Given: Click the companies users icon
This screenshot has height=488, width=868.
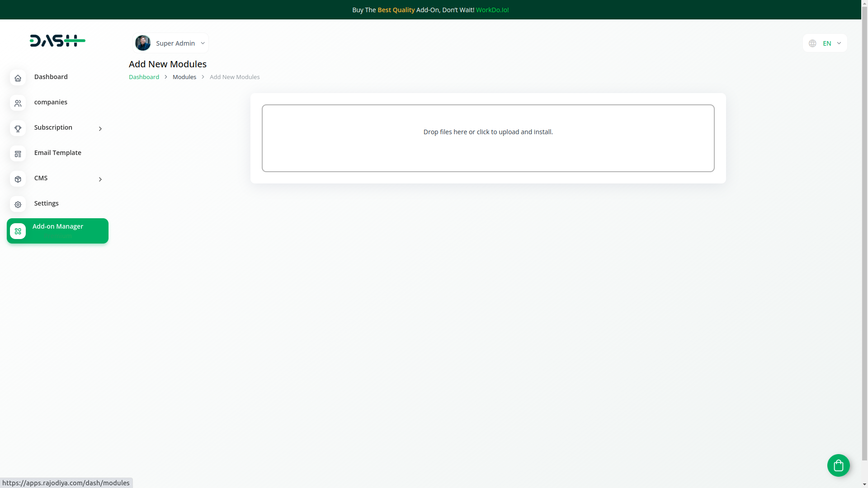Looking at the screenshot, I should 18,103.
